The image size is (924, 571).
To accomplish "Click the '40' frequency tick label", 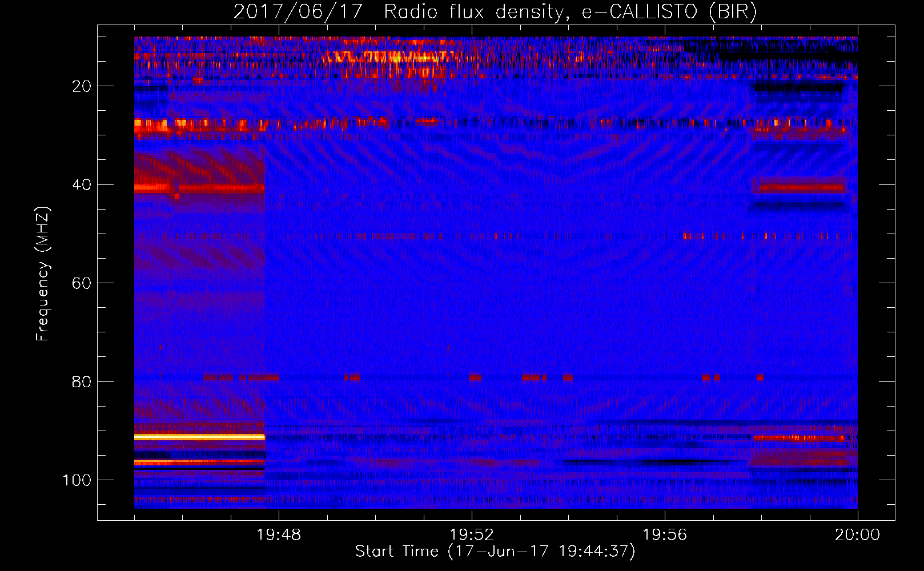I will click(x=82, y=185).
